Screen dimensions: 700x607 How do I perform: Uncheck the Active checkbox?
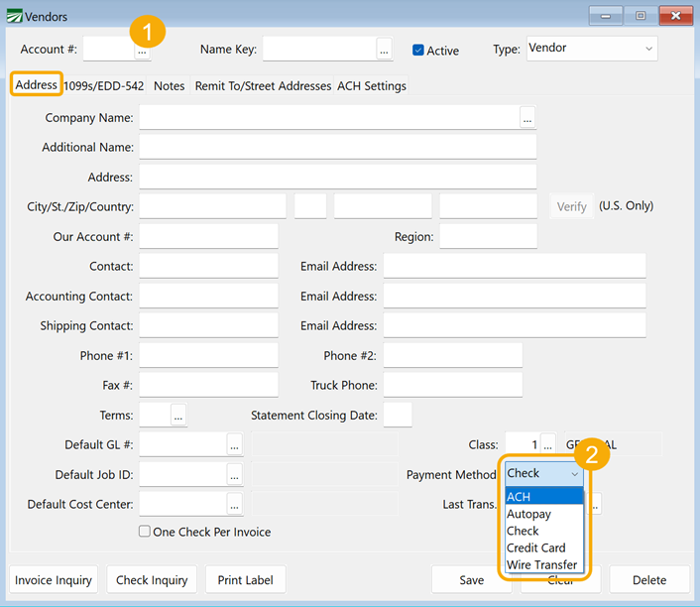tap(418, 51)
